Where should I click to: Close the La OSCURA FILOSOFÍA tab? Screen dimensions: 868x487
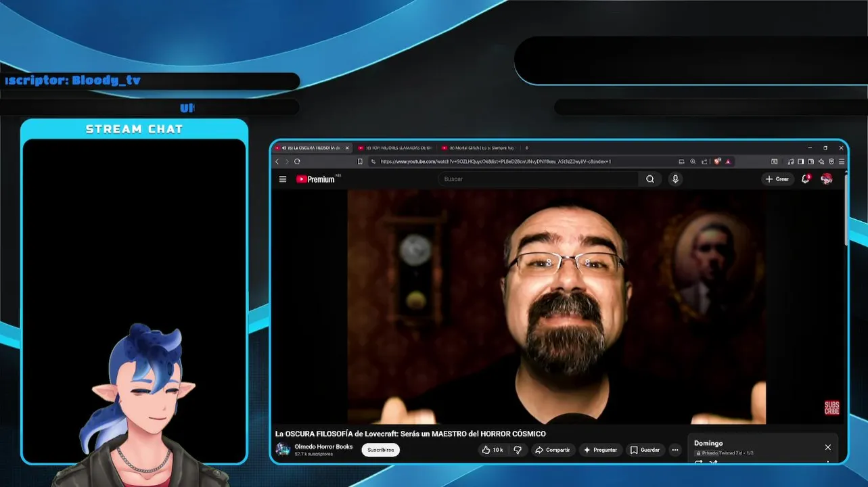click(347, 147)
